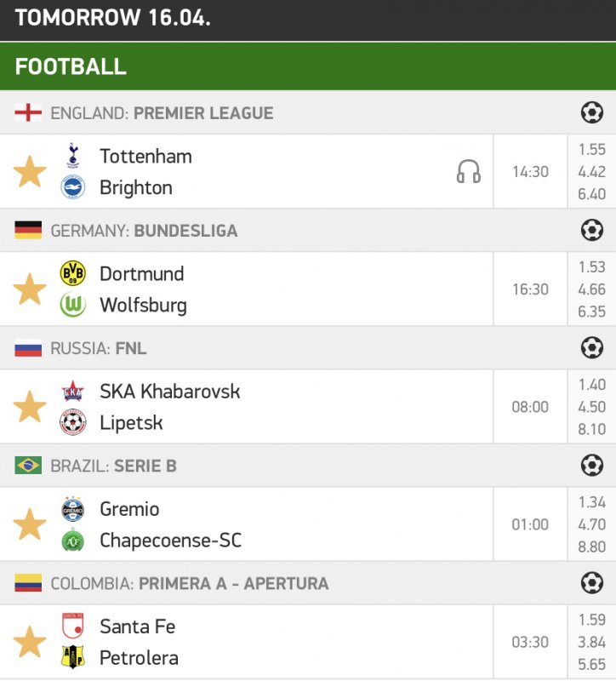Viewport: 616px width, 681px height.
Task: Toggle favorite star for Dortmund vs Wolfsburg
Action: [30, 289]
